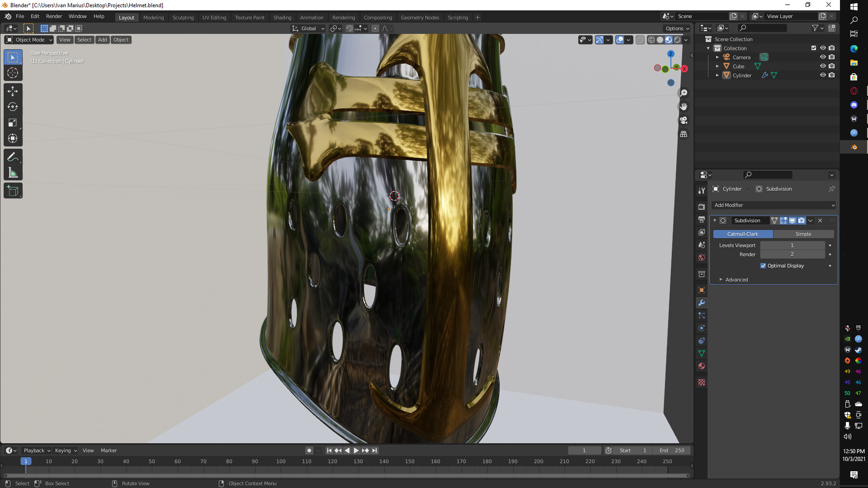This screenshot has width=868, height=488.
Task: Hide the Cylinder object in the outliner
Action: click(823, 75)
